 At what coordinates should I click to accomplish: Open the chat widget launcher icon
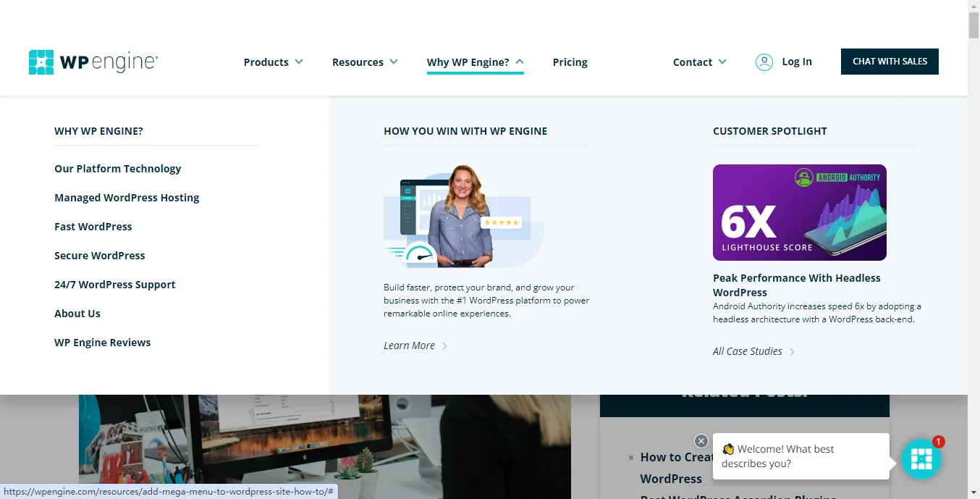tap(921, 459)
